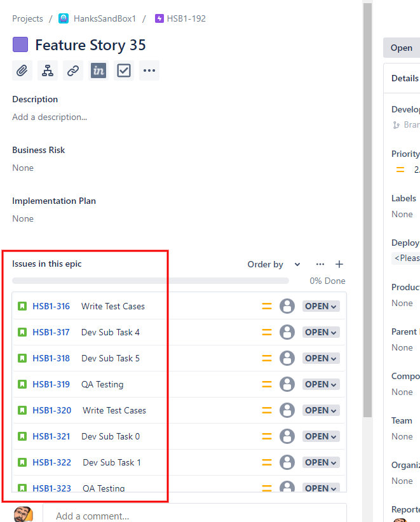Image resolution: width=420 pixels, height=522 pixels.
Task: Open the issue Open status button
Action: coord(402,48)
